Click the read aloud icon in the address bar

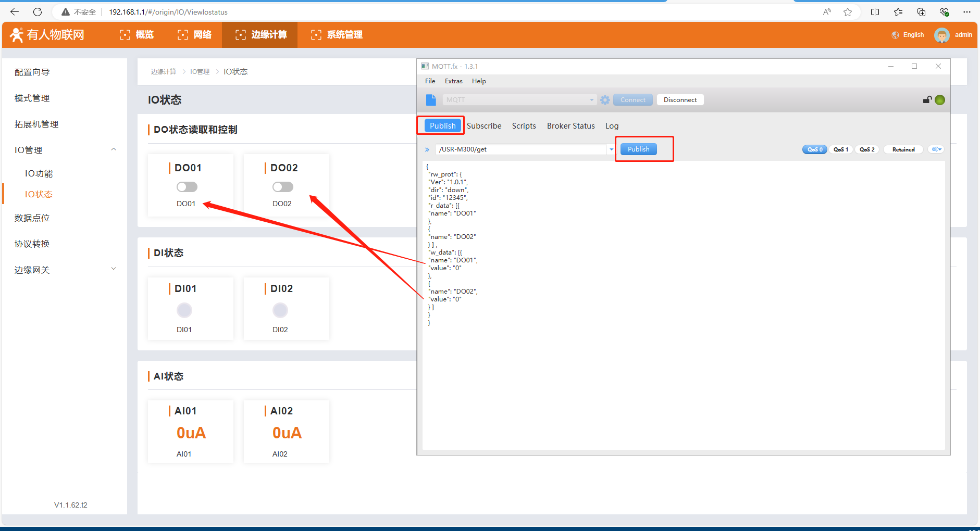point(827,12)
